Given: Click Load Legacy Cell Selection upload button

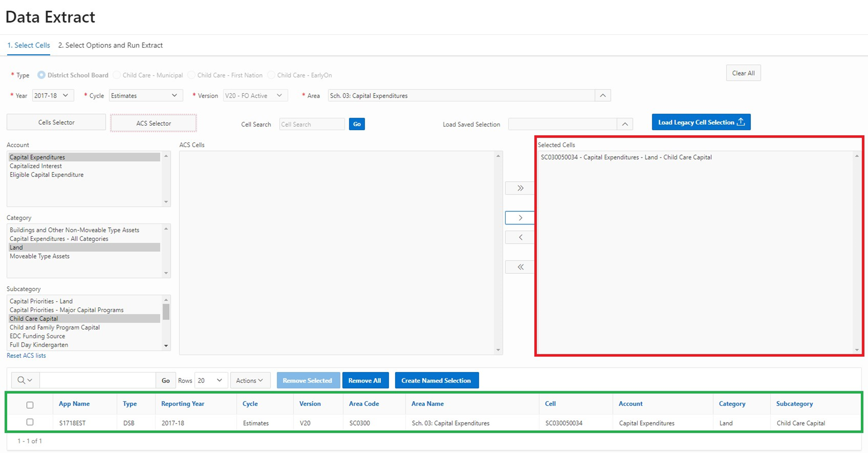Looking at the screenshot, I should 701,122.
